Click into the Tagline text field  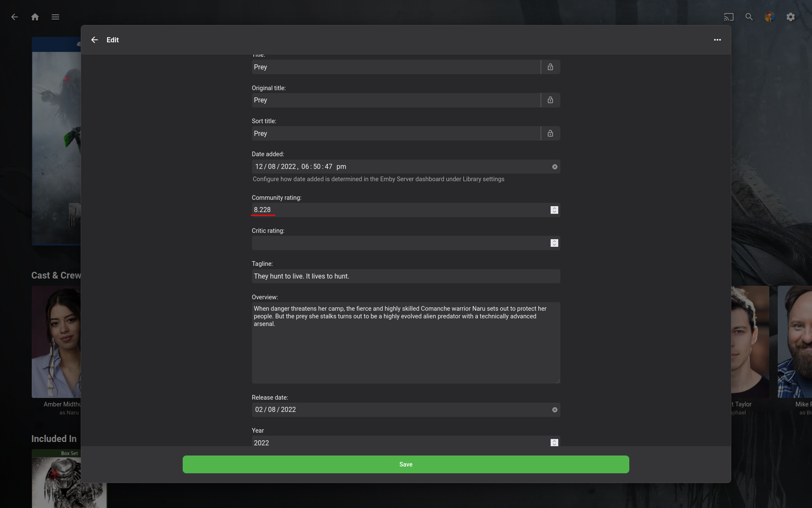[x=405, y=276]
